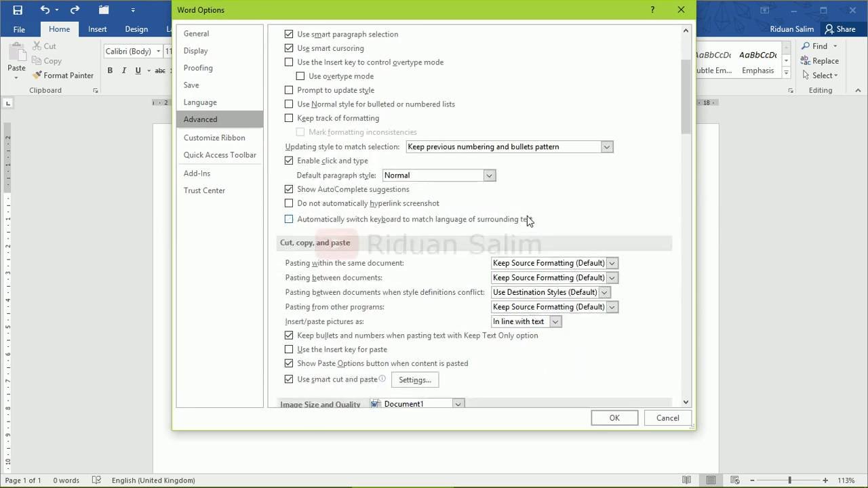Click the zoom slider in the status bar
The height and width of the screenshot is (488, 868).
[789, 480]
